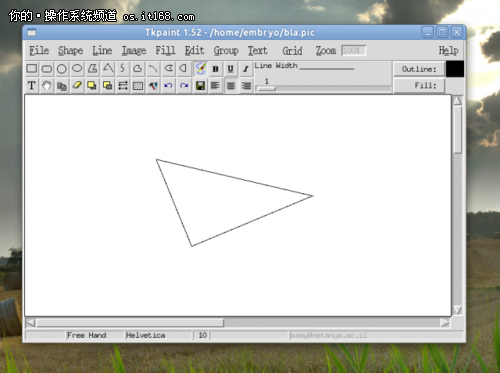Screen dimensions: 500x373
Task: Toggle the grid display icon
Action: pyautogui.click(x=138, y=86)
